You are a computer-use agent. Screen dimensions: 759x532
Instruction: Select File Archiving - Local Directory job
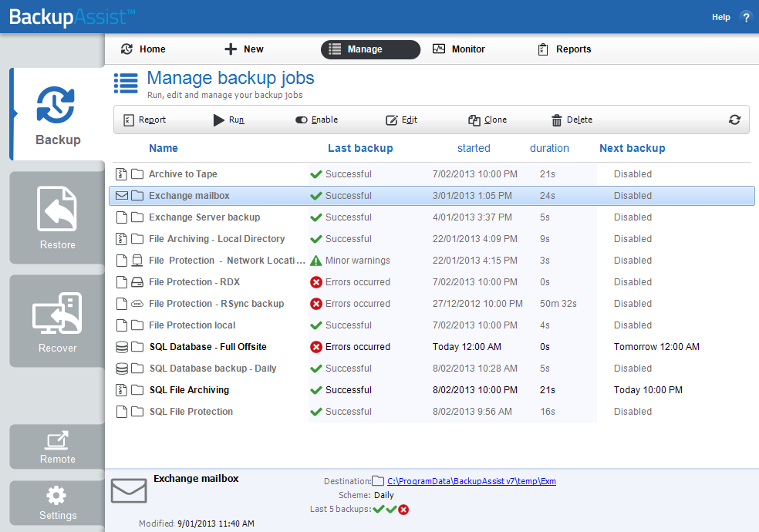(x=432, y=239)
